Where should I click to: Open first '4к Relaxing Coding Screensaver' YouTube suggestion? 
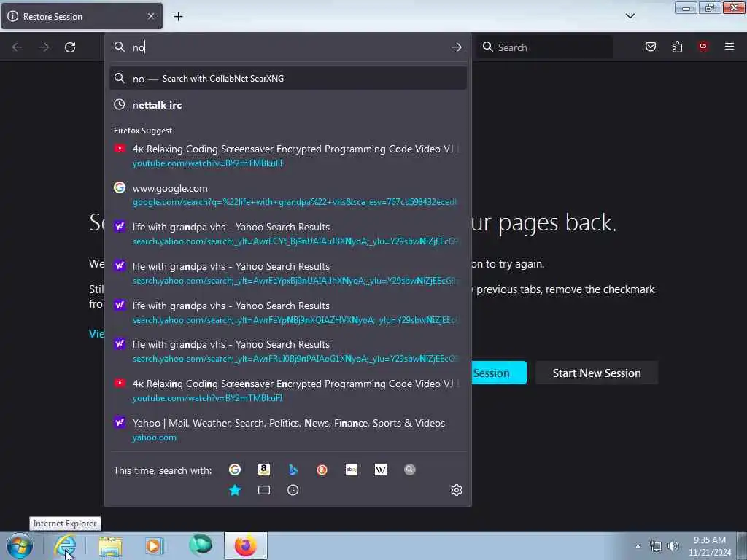[287, 156]
